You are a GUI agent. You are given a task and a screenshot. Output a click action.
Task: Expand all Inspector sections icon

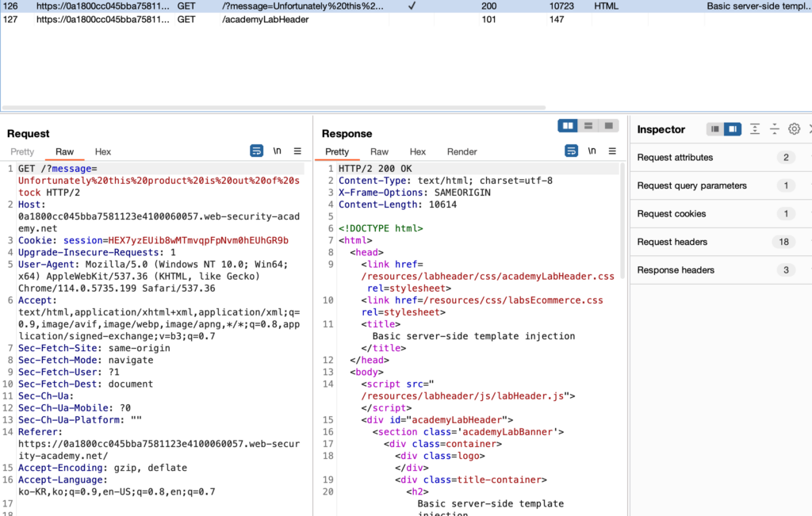point(755,129)
